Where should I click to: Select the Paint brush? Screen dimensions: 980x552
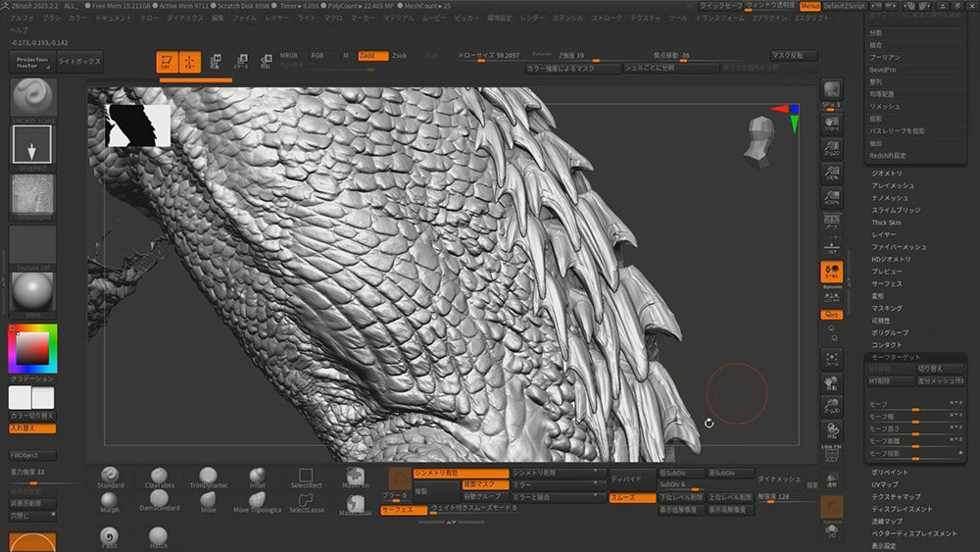[110, 537]
